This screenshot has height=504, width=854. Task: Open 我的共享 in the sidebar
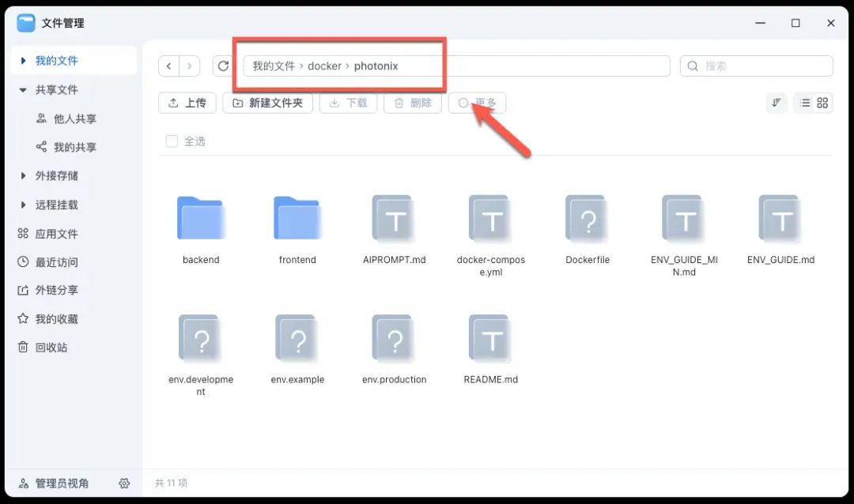[x=74, y=147]
